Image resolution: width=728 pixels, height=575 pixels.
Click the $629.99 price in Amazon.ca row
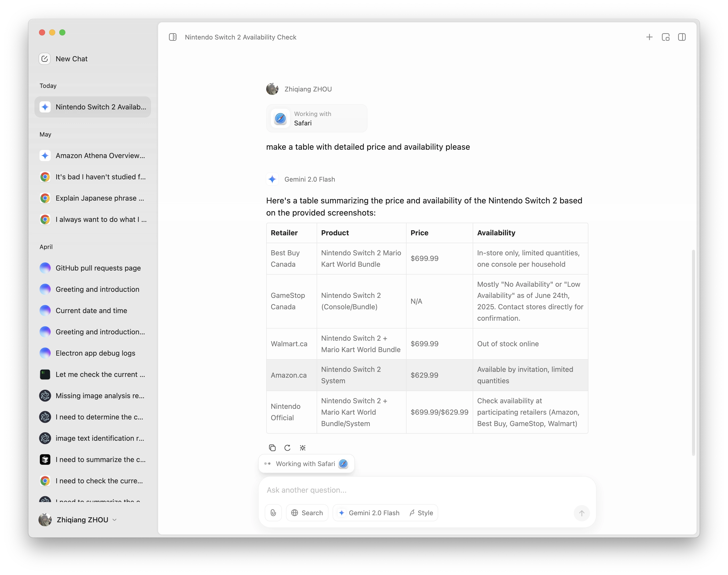pyautogui.click(x=425, y=375)
